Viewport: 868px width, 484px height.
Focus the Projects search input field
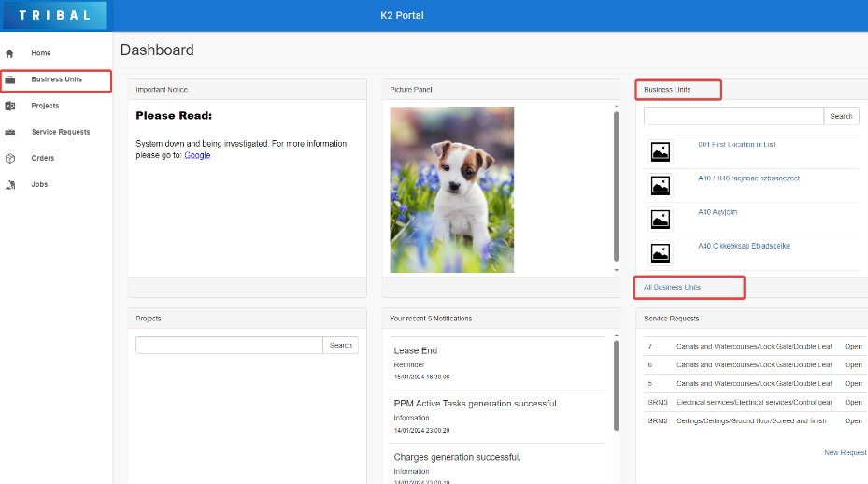click(229, 346)
